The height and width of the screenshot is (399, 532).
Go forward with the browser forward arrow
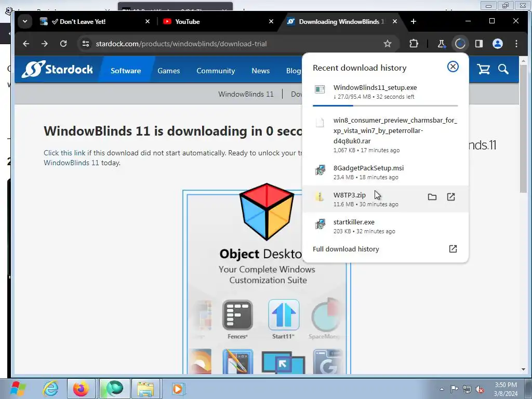pyautogui.click(x=45, y=44)
